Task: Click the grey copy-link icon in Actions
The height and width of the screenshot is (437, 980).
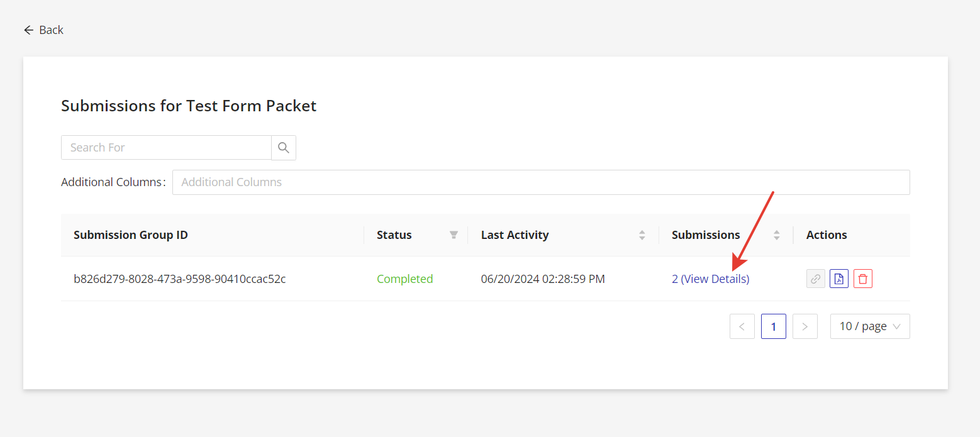Action: [815, 279]
